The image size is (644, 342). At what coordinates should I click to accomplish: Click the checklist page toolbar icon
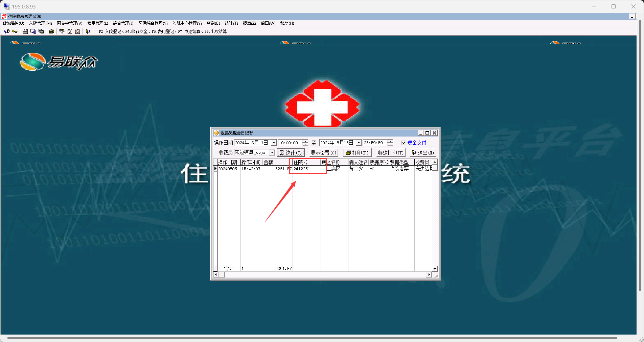[70, 31]
